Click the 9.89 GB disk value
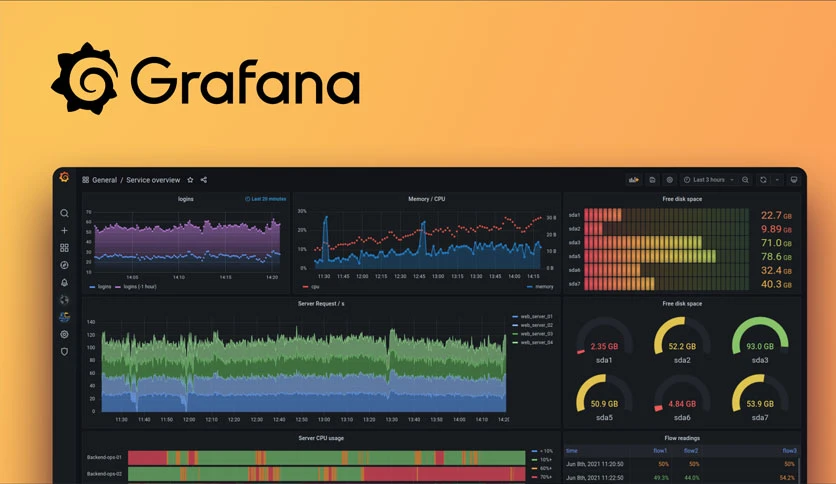The image size is (836, 484). (x=776, y=229)
